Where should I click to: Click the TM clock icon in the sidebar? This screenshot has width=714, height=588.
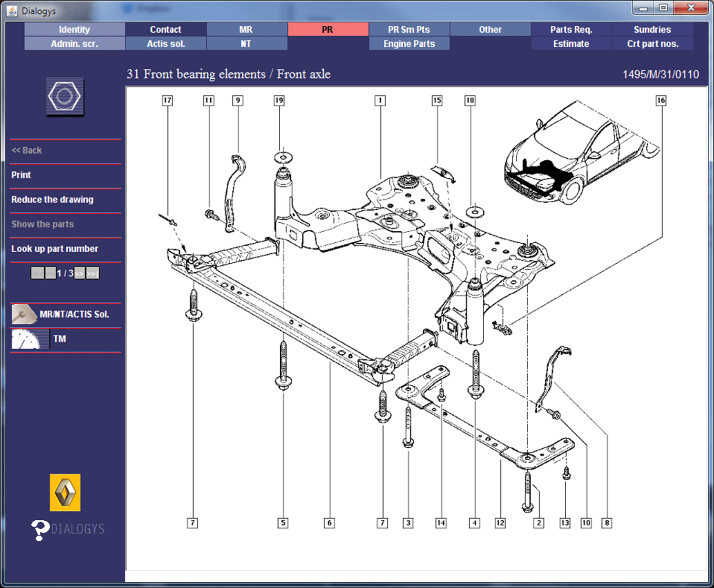coord(29,339)
